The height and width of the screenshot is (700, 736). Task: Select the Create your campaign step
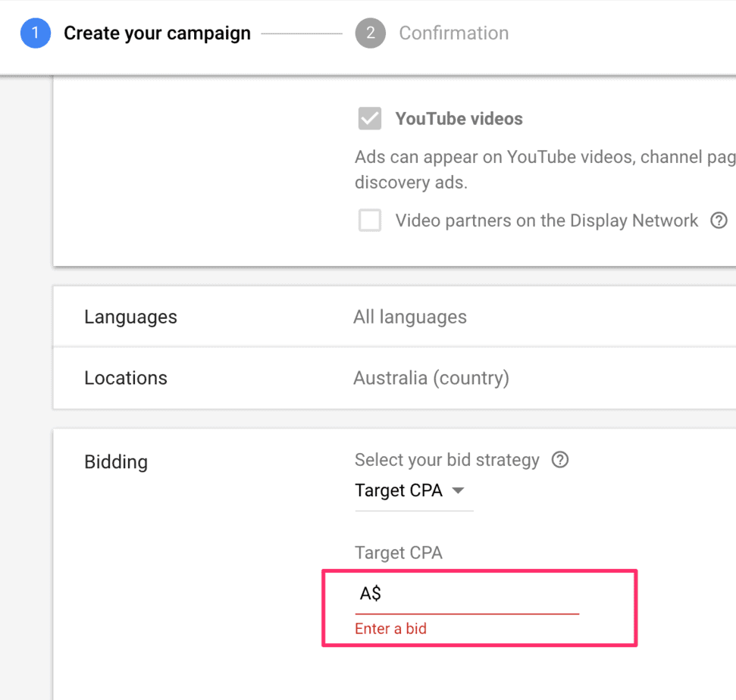[x=157, y=33]
